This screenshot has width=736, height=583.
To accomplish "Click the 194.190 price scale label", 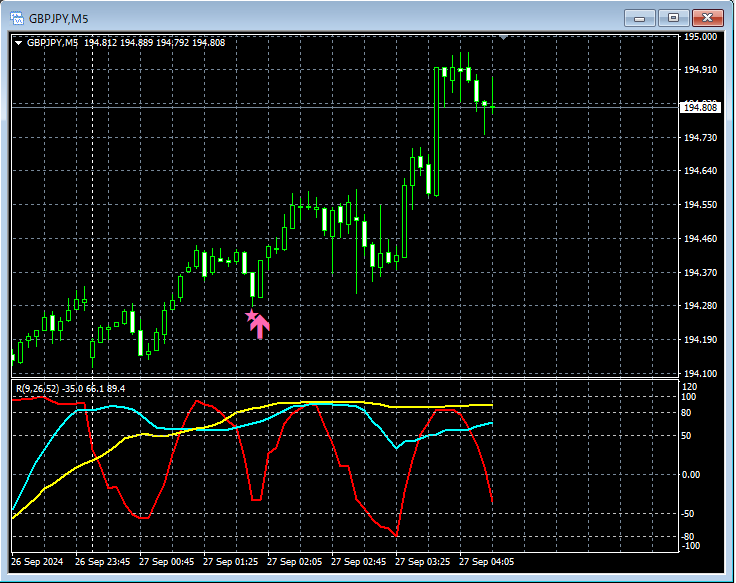I will click(x=700, y=339).
